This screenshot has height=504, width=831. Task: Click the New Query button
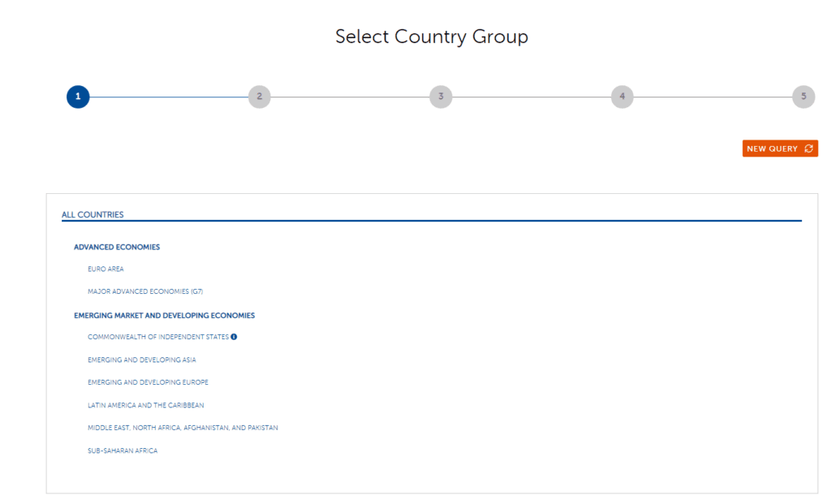click(x=780, y=149)
